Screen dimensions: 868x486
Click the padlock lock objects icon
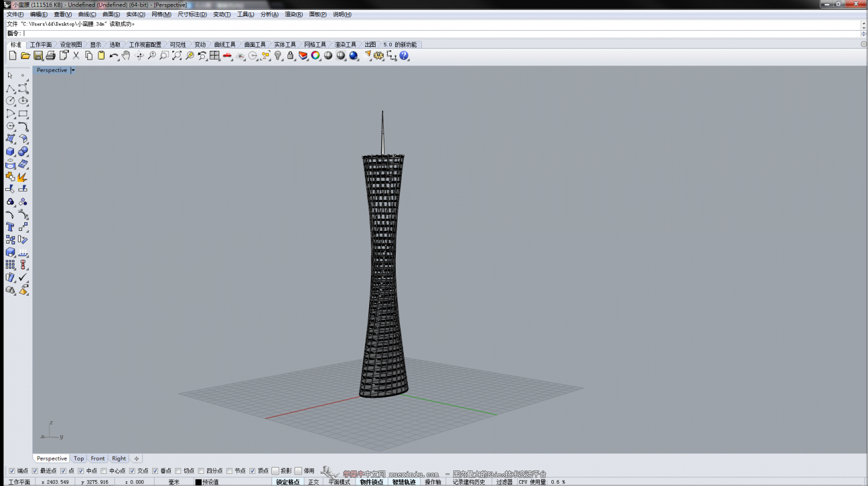coord(290,56)
